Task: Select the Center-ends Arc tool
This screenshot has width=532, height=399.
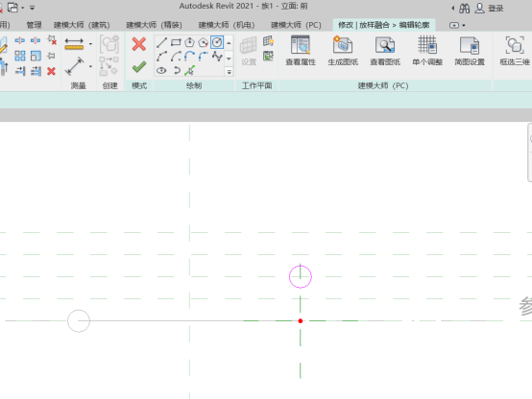Action: click(x=176, y=57)
